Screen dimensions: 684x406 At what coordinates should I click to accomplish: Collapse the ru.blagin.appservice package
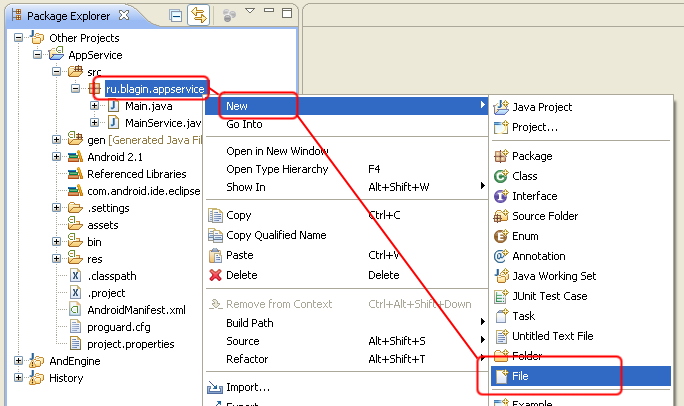(75, 89)
